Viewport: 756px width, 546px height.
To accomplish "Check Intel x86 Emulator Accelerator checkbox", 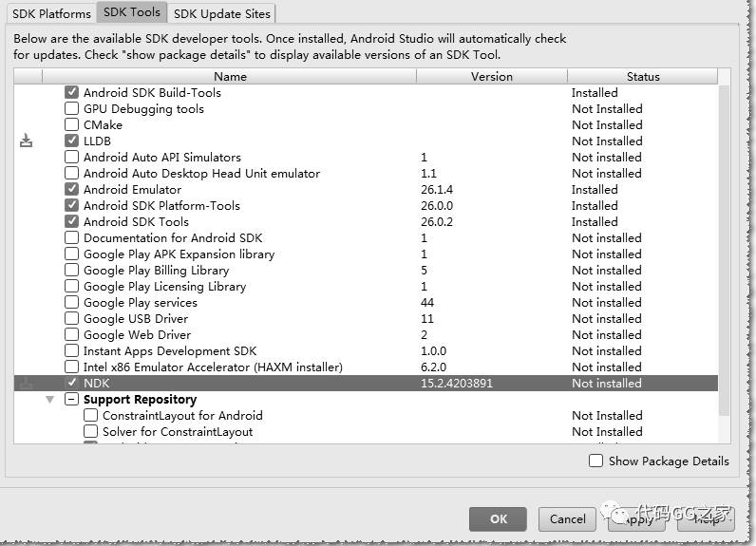I will [x=71, y=367].
